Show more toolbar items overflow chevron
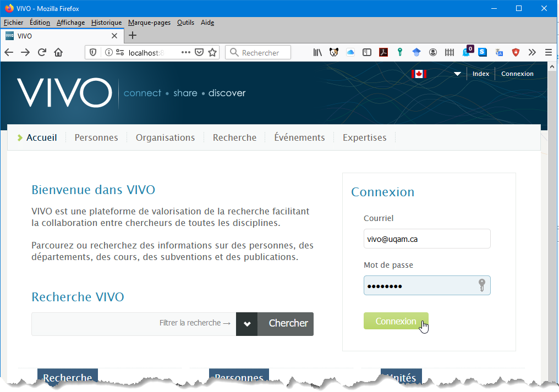Screen dimensions: 559x392 point(532,52)
